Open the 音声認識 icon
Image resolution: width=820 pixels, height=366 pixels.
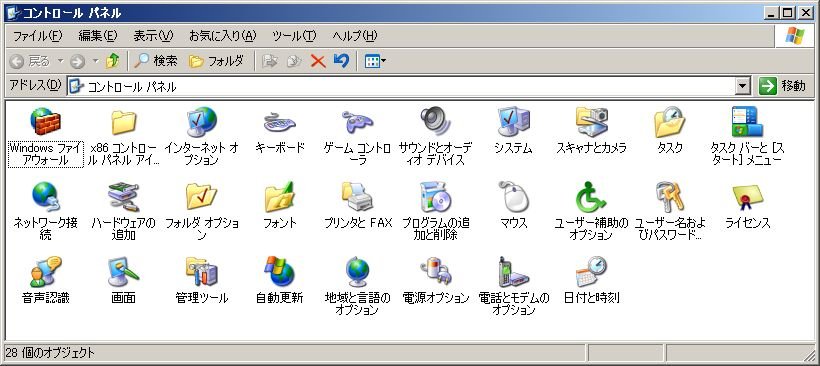click(45, 271)
